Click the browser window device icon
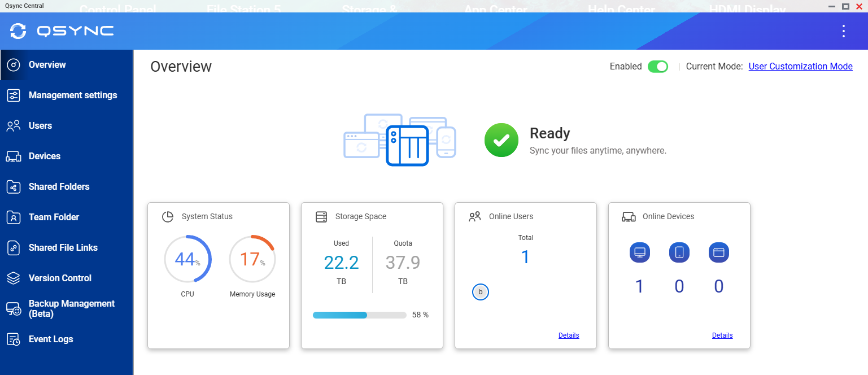 [x=719, y=252]
